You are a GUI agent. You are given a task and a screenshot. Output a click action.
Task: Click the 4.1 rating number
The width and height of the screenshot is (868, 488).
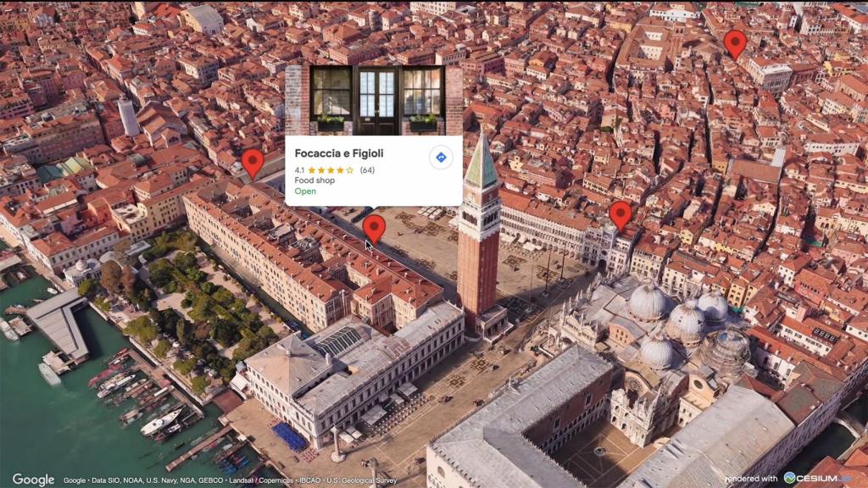pyautogui.click(x=299, y=169)
